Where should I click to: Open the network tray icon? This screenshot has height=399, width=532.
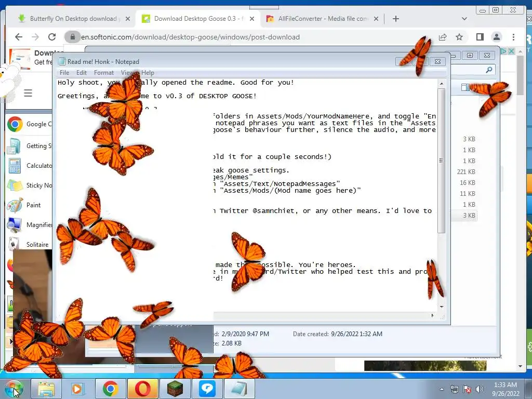454,389
